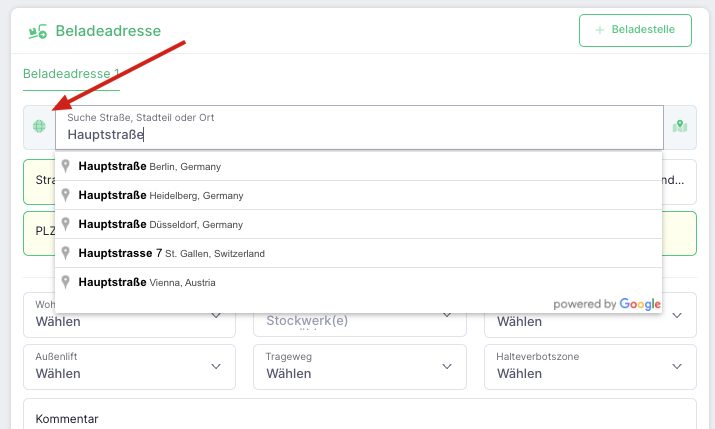Viewport: 715px width, 429px height.
Task: Expand the Halteverbotszone dropdown
Action: coord(591,367)
